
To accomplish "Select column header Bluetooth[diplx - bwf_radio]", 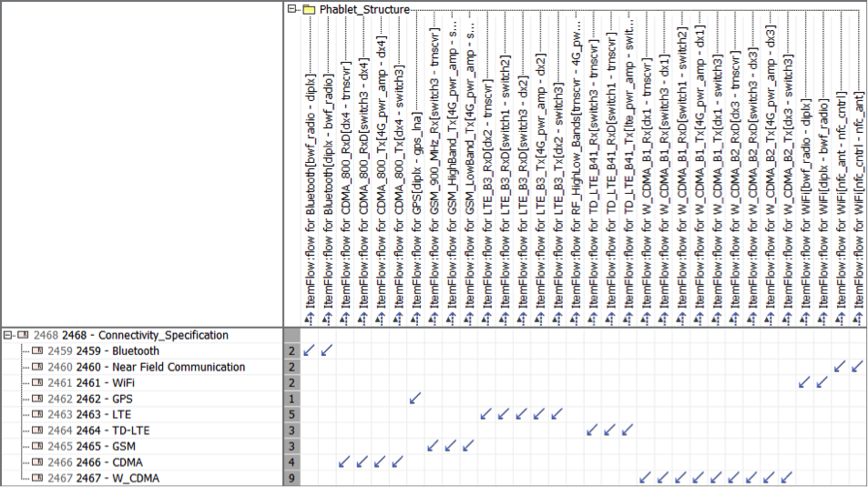I will (327, 190).
